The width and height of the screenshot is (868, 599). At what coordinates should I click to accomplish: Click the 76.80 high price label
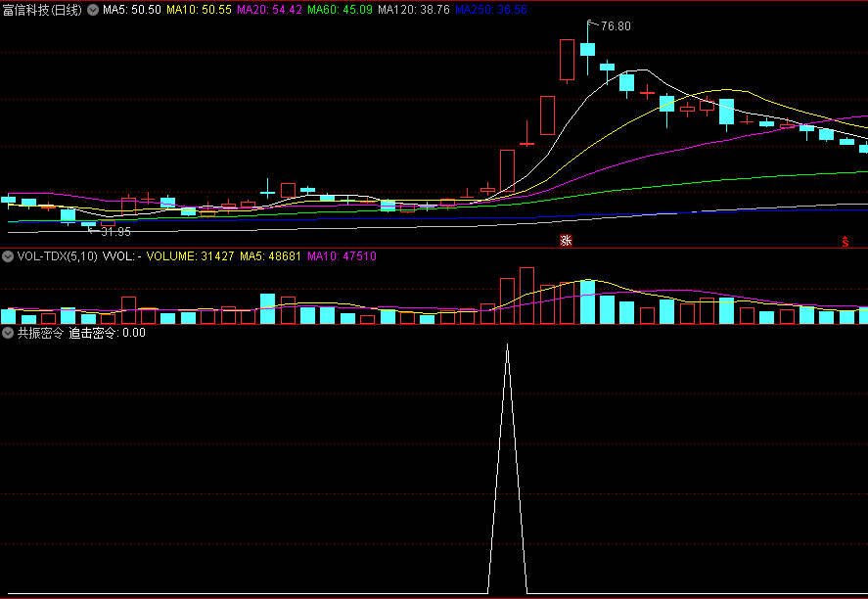(616, 26)
